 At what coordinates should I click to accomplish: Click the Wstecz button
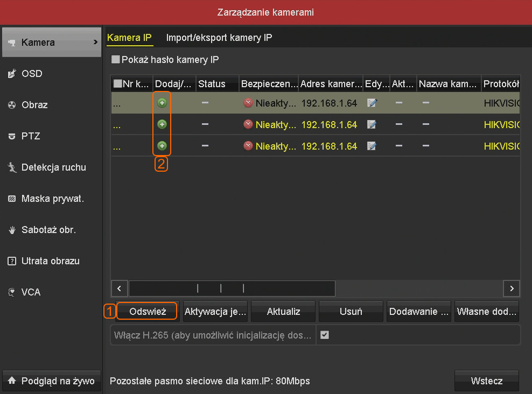487,381
